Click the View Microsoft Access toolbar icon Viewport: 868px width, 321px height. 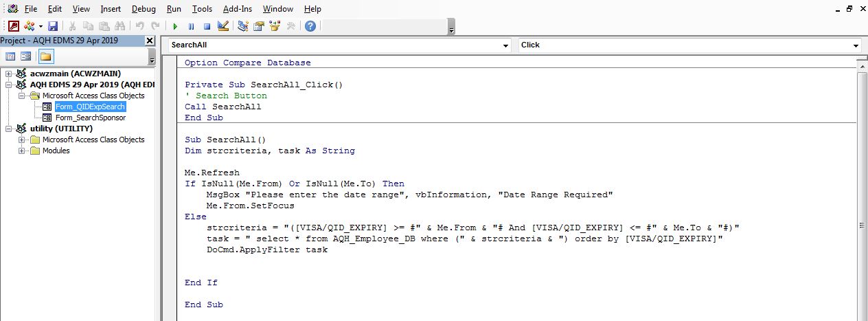point(13,26)
